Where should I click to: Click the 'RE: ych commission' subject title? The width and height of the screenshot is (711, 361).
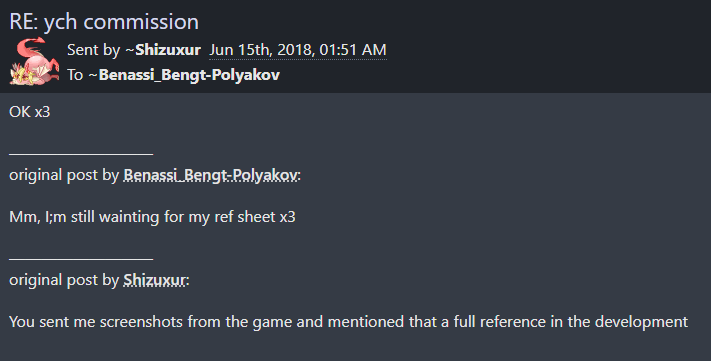pos(104,22)
